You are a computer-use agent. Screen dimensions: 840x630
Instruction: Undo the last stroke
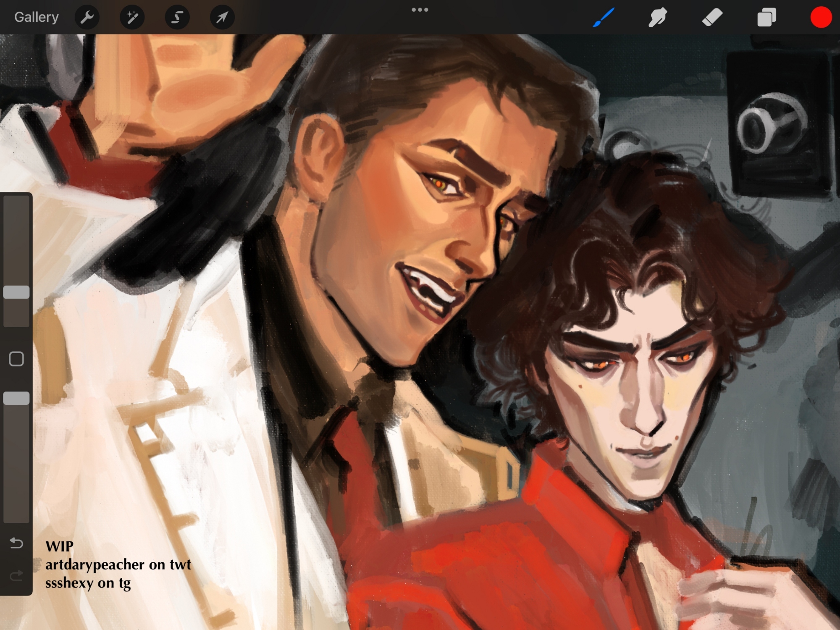click(x=16, y=543)
